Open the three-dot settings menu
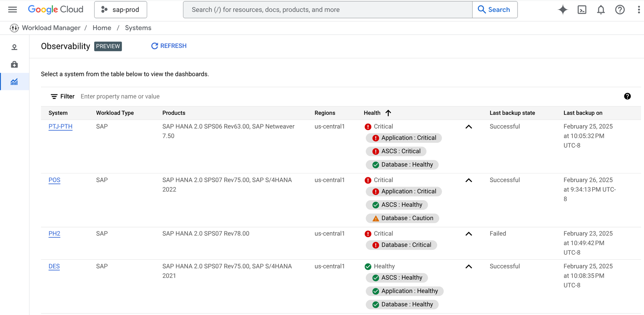Screen dimensions: 644x315 pos(639,10)
